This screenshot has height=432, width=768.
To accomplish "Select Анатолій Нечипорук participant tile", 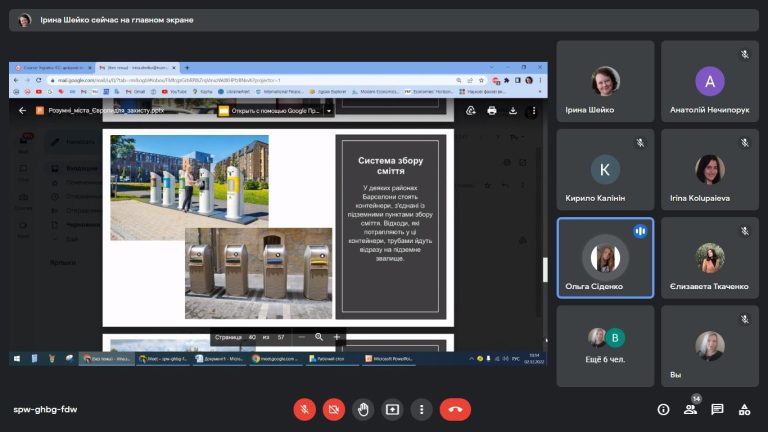I will point(710,81).
